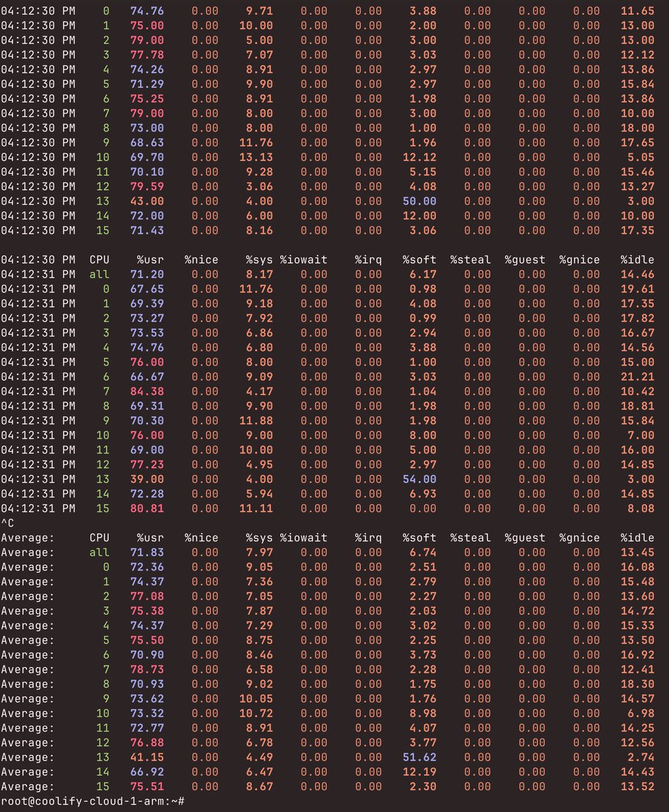Click the %steal header in the 04:12:30 PM header row

pyautogui.click(x=471, y=260)
